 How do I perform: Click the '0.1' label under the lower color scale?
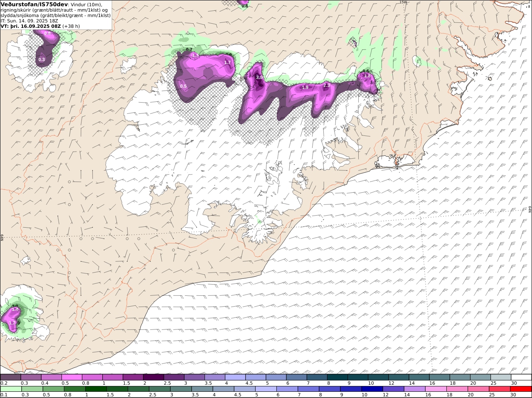coord(4,395)
